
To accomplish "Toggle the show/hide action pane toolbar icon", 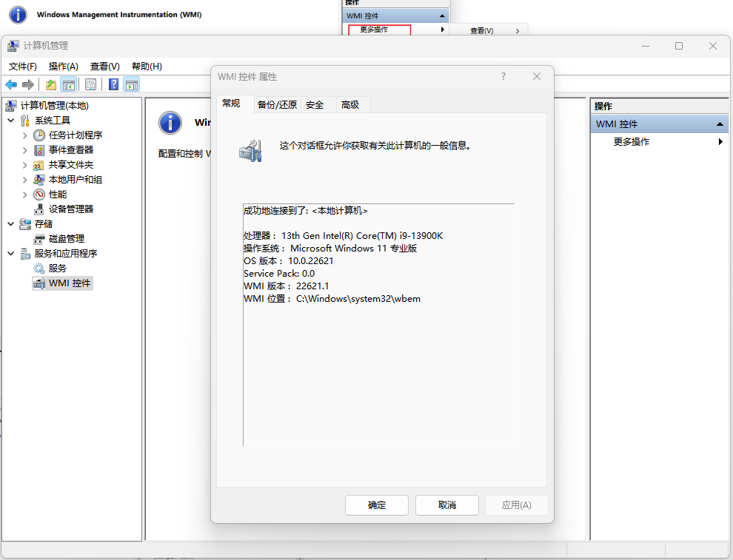I will coord(132,84).
